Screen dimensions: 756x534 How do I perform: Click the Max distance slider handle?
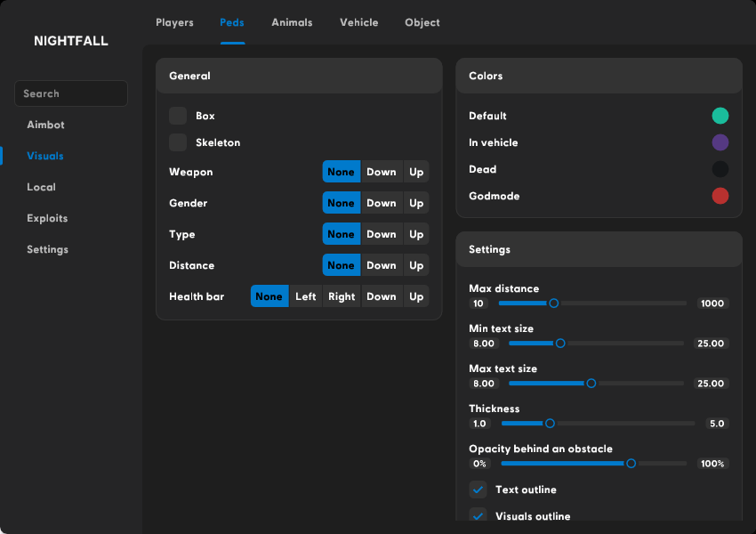pos(553,303)
